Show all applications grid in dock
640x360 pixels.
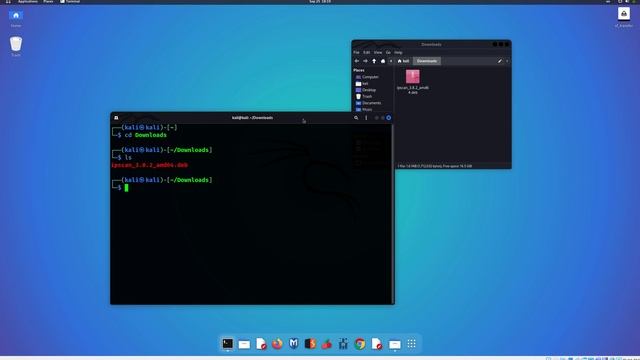pyautogui.click(x=411, y=344)
